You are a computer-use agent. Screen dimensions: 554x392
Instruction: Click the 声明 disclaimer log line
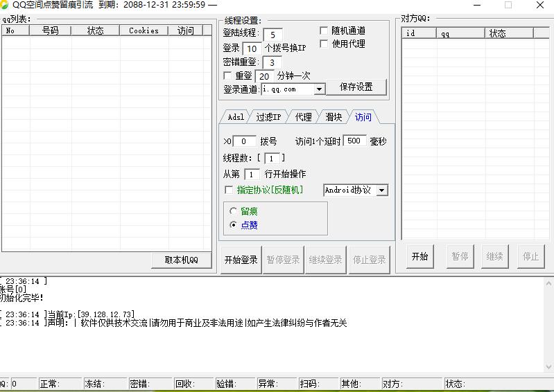coord(173,323)
